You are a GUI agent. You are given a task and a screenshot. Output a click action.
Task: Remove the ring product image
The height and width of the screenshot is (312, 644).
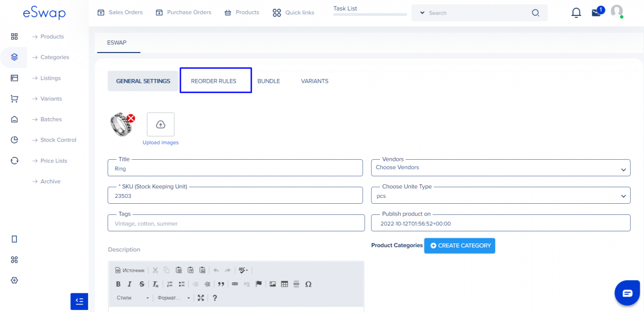131,118
